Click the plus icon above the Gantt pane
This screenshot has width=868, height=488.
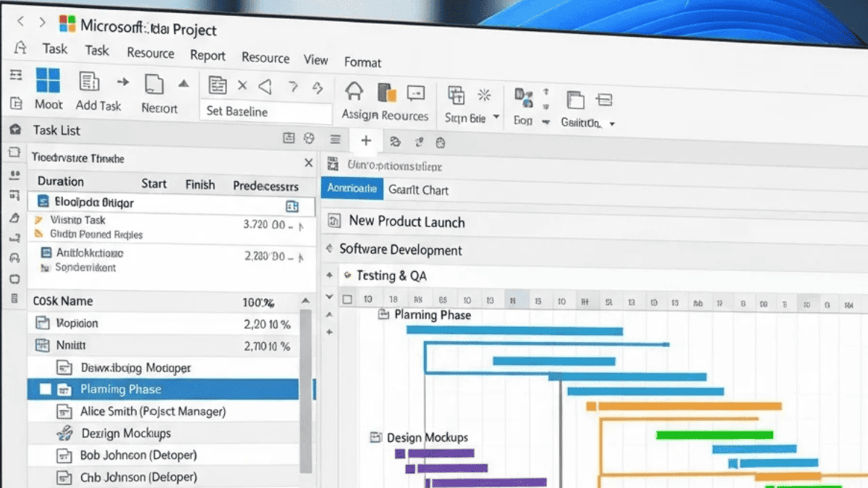[366, 141]
